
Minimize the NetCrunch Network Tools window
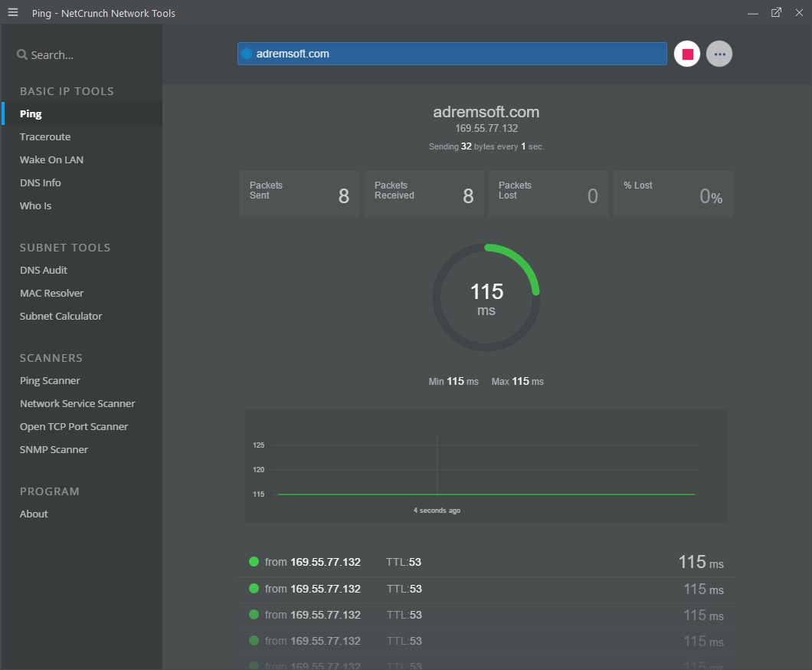coord(753,13)
